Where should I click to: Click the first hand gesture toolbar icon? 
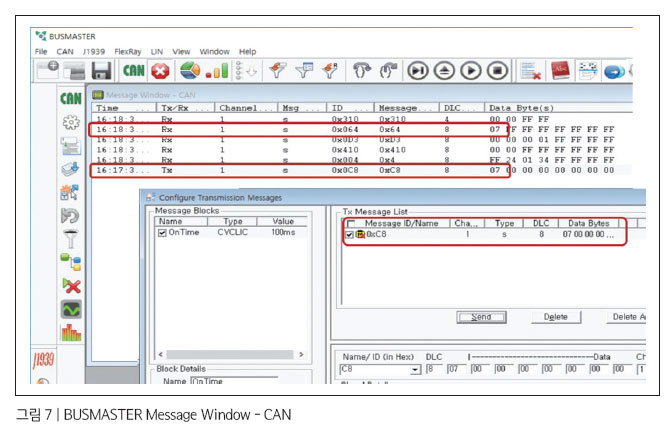pos(362,70)
